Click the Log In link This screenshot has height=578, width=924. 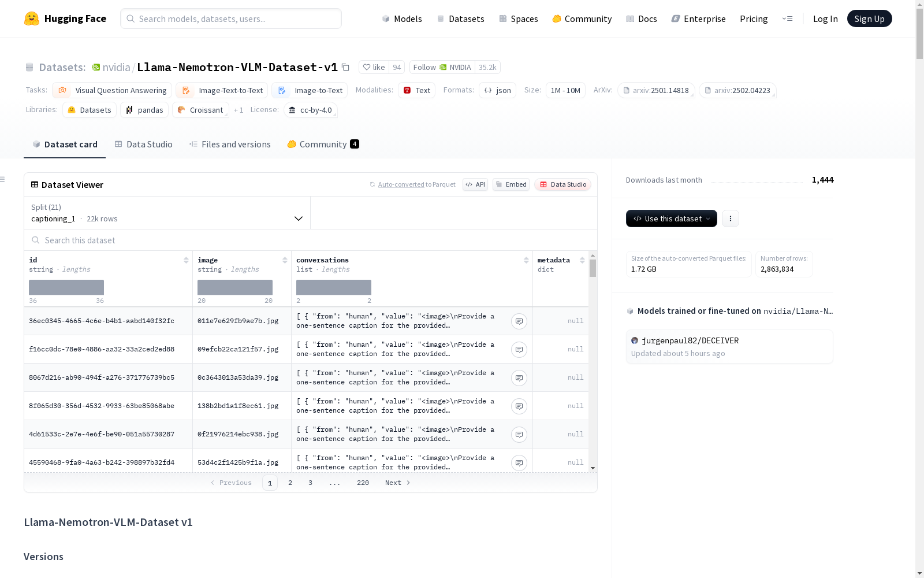click(825, 18)
